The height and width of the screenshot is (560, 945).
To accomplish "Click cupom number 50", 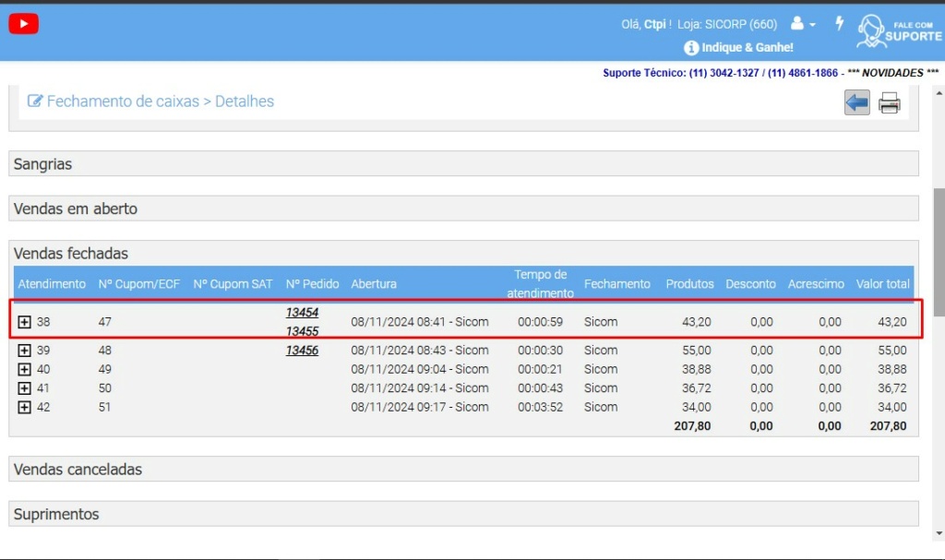I will tap(105, 388).
